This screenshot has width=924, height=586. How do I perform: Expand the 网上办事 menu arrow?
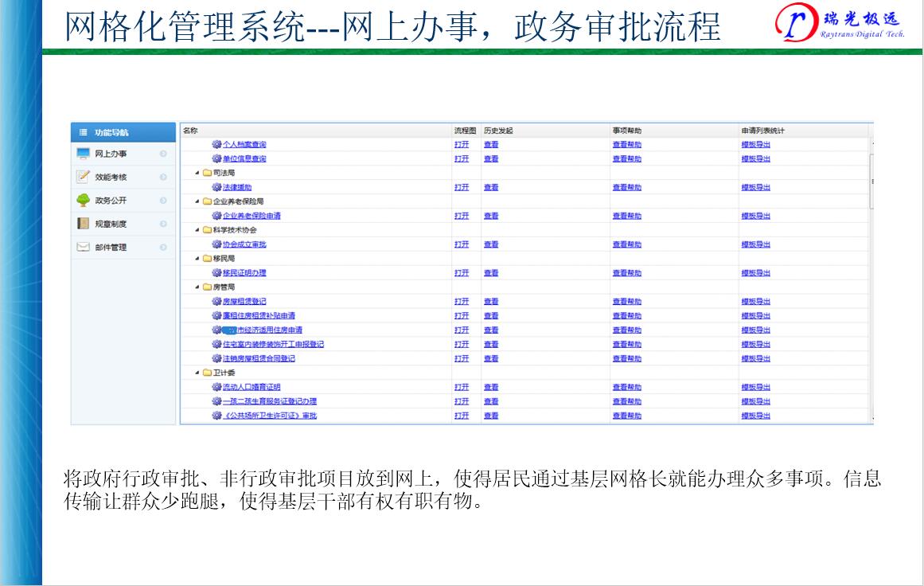pos(163,154)
